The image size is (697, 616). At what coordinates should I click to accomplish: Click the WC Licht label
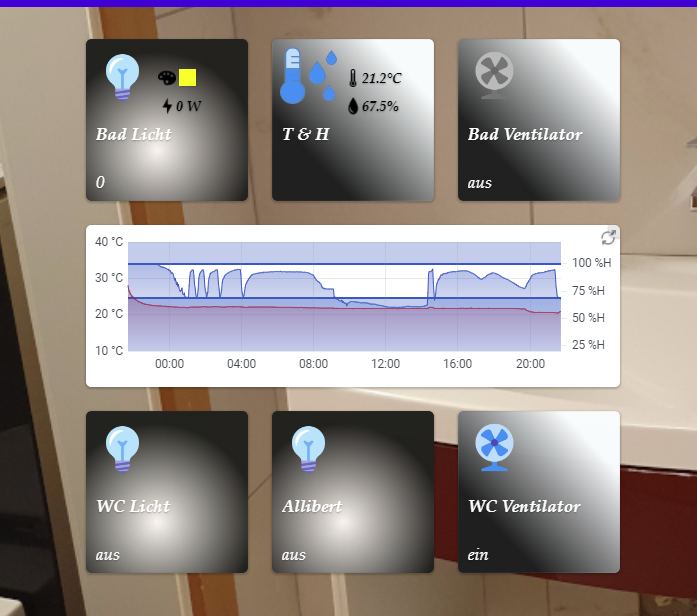pyautogui.click(x=133, y=506)
